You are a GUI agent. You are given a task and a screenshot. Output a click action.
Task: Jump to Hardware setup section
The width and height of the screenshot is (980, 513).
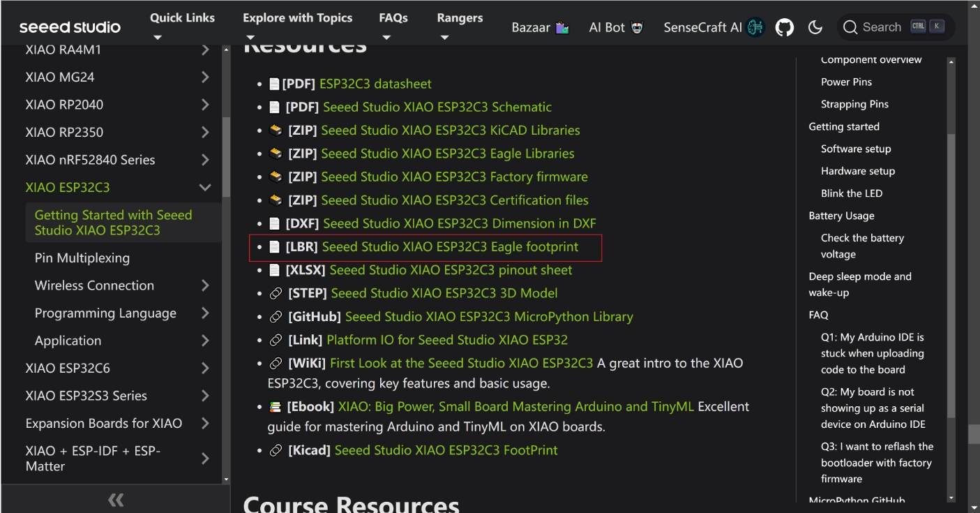pos(858,171)
